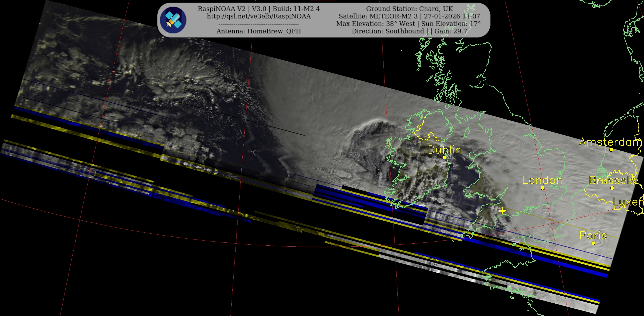Click the RaspiNOAA satellite logo icon
The width and height of the screenshot is (644, 316).
pyautogui.click(x=173, y=20)
